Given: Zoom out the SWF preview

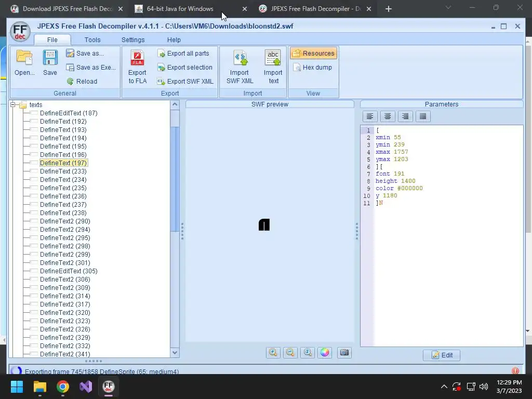Looking at the screenshot, I should click(290, 353).
